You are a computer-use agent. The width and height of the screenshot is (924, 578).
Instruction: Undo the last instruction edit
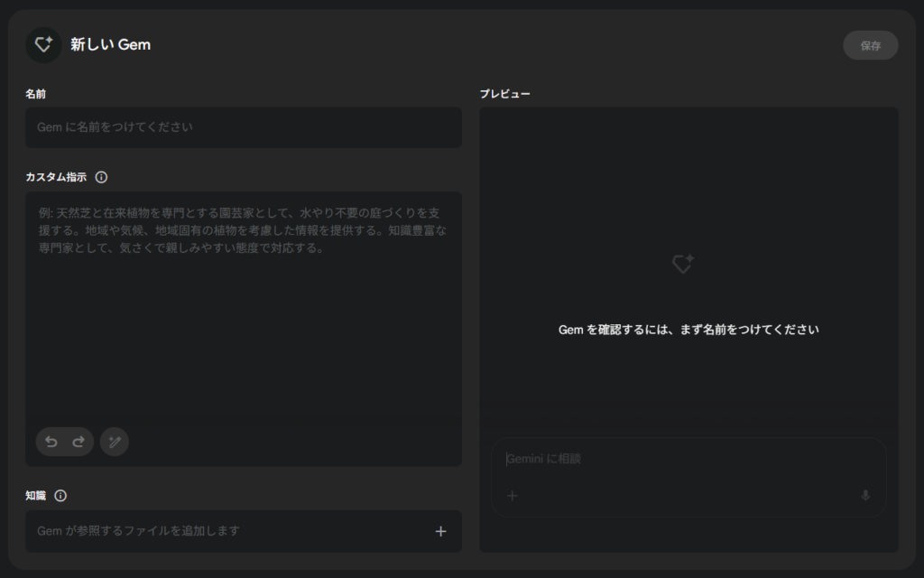pos(51,442)
